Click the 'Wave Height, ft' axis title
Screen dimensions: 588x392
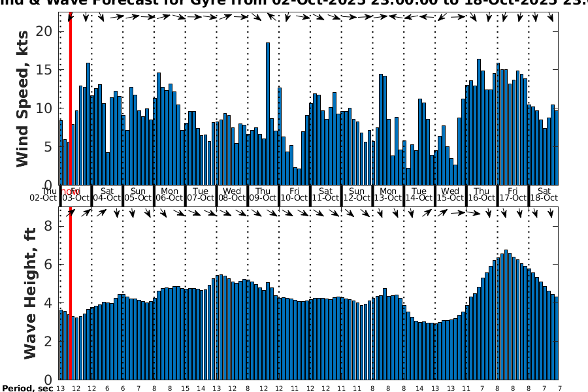(30, 294)
